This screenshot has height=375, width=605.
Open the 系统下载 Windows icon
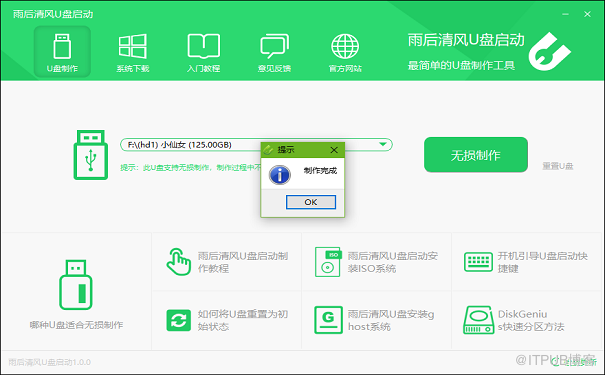pyautogui.click(x=133, y=46)
